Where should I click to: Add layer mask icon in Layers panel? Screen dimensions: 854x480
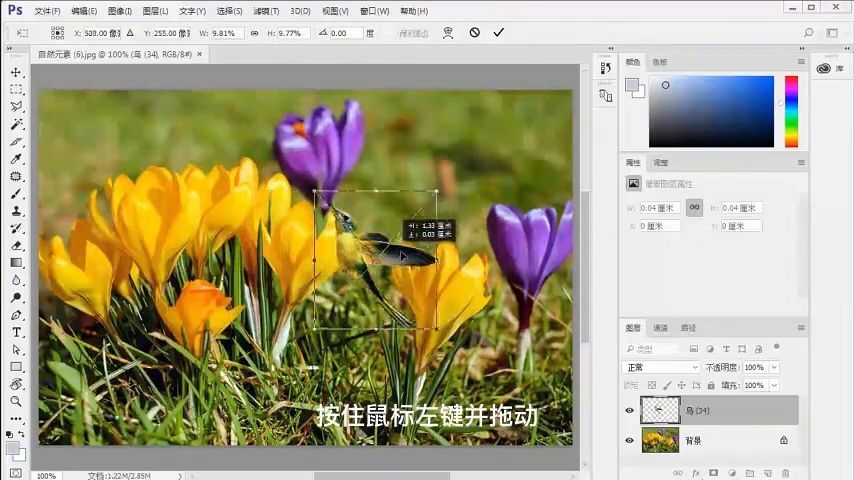713,473
